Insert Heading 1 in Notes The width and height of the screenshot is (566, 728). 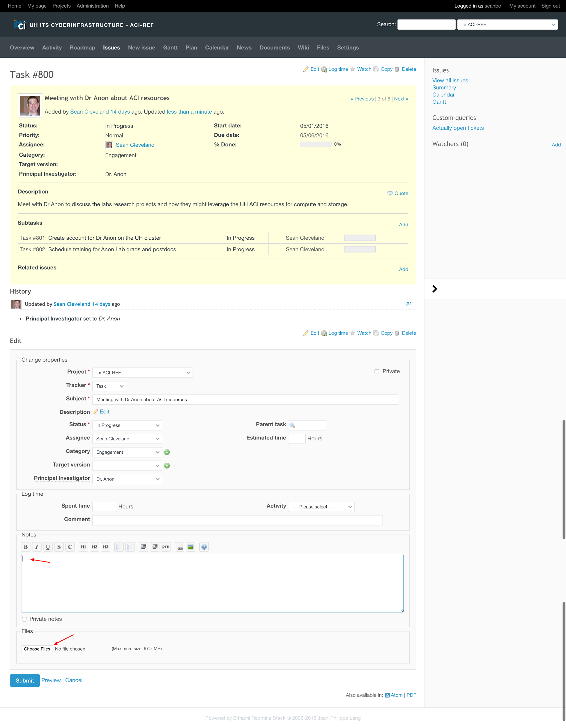[x=83, y=547]
